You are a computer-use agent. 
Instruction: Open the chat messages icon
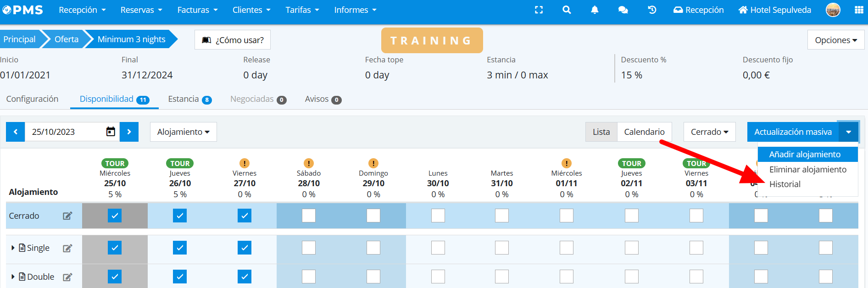click(623, 10)
